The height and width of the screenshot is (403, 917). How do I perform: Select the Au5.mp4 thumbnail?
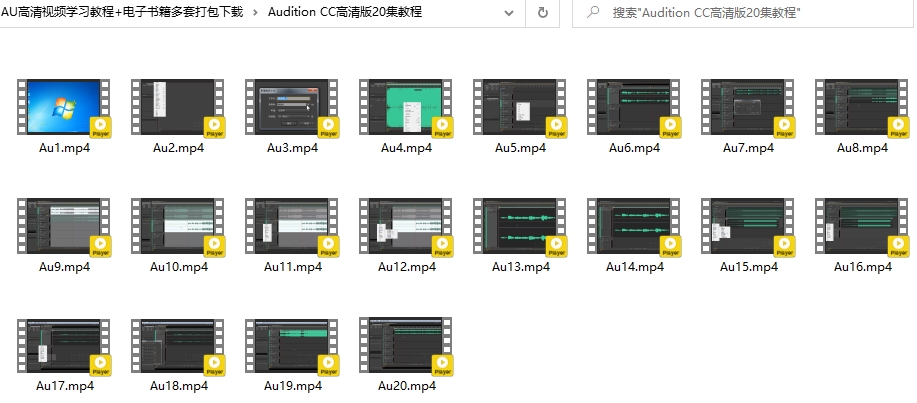(520, 107)
